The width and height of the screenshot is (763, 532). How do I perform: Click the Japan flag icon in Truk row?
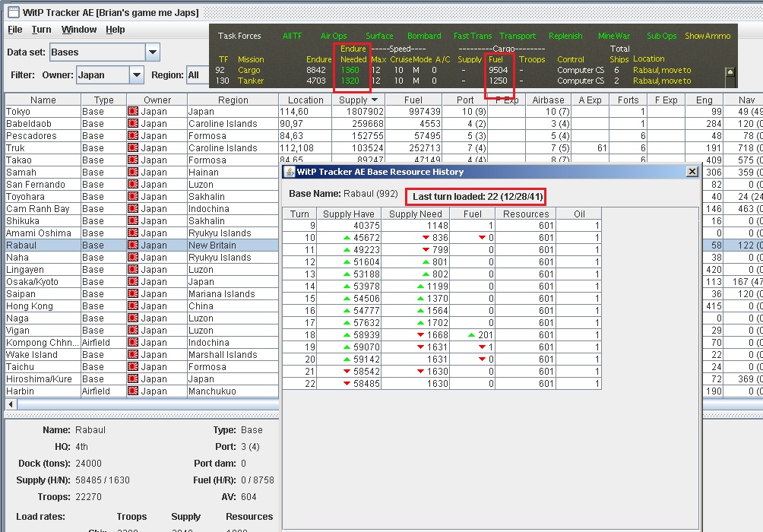[x=133, y=148]
